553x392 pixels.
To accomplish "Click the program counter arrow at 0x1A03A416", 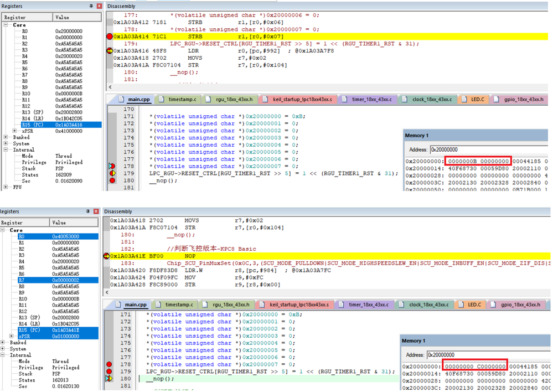I will (x=110, y=51).
